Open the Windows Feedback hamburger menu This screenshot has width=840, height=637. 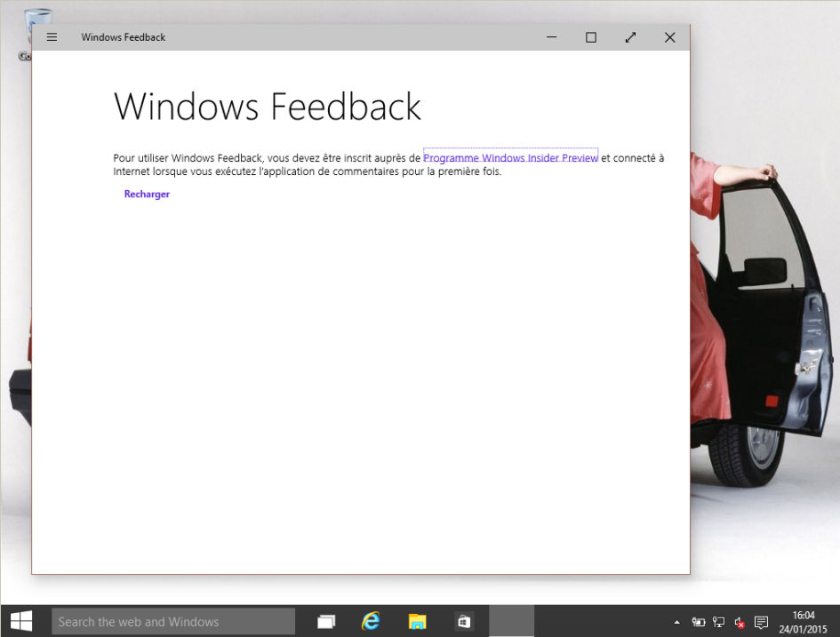(x=52, y=37)
